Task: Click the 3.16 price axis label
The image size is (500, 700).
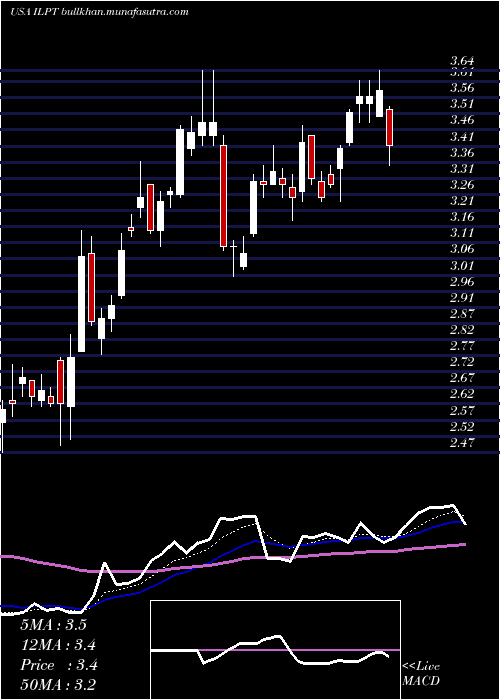Action: click(462, 217)
